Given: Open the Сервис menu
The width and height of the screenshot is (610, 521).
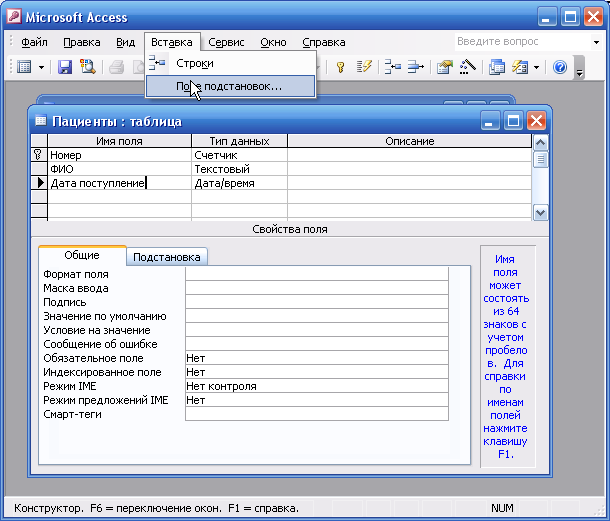Looking at the screenshot, I should coord(226,42).
